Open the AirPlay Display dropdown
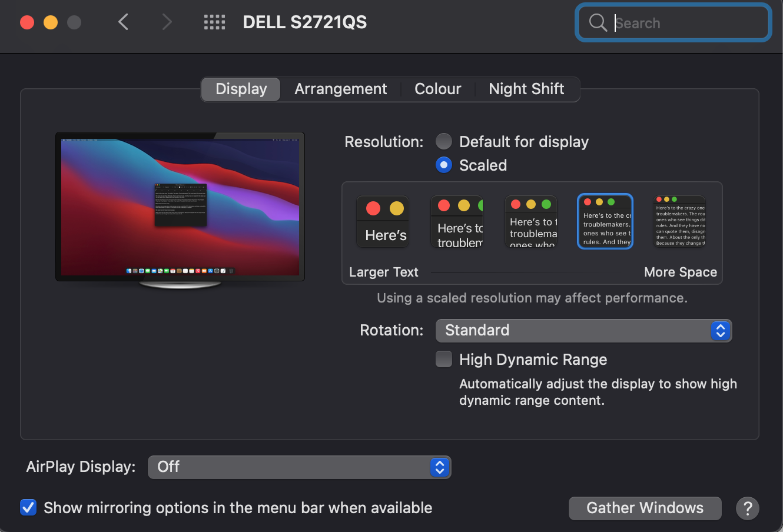The image size is (783, 532). click(x=300, y=467)
